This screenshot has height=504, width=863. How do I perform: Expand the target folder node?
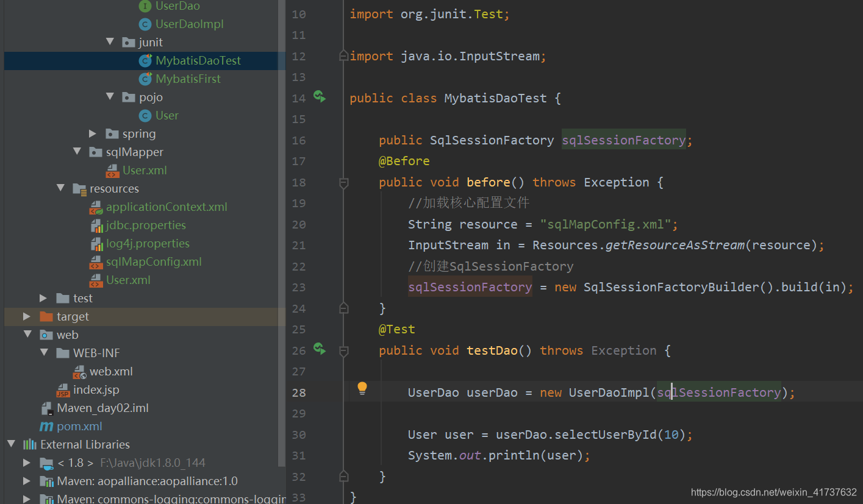27,316
